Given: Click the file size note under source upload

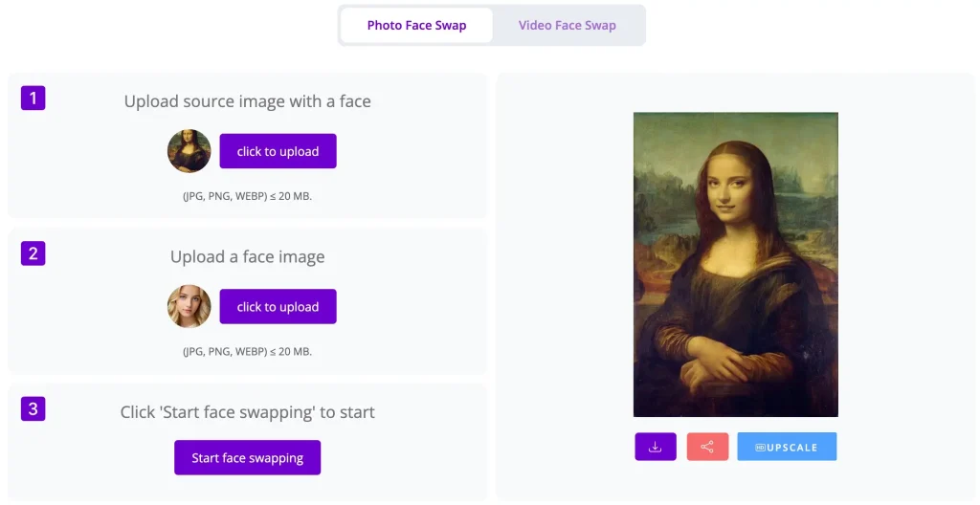Looking at the screenshot, I should pos(247,196).
